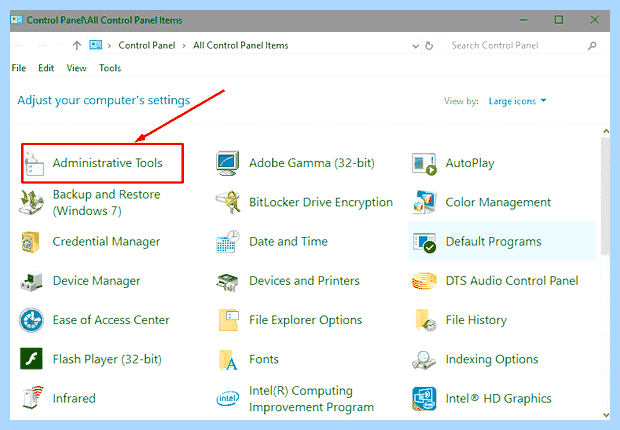Expand the View by Large icons dropdown

[518, 101]
